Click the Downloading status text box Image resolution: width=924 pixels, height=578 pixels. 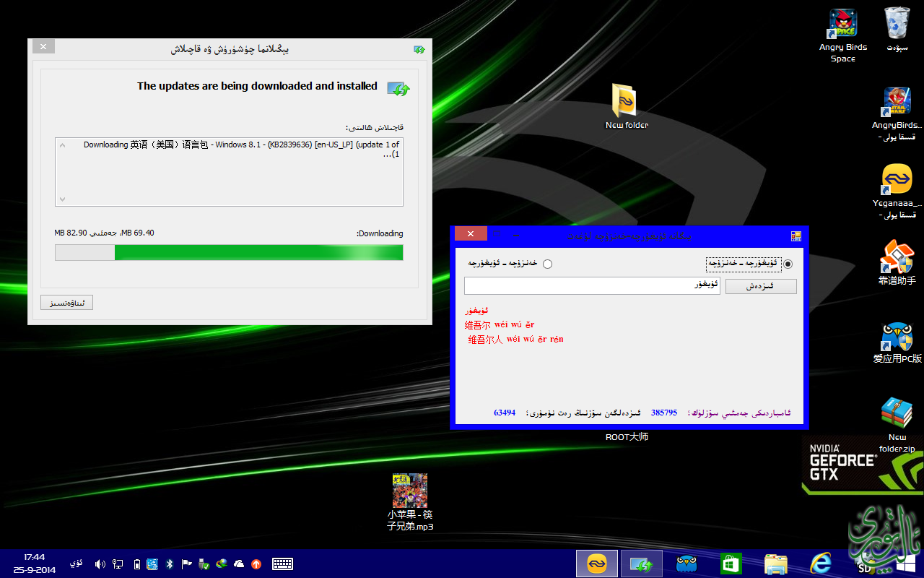[229, 172]
